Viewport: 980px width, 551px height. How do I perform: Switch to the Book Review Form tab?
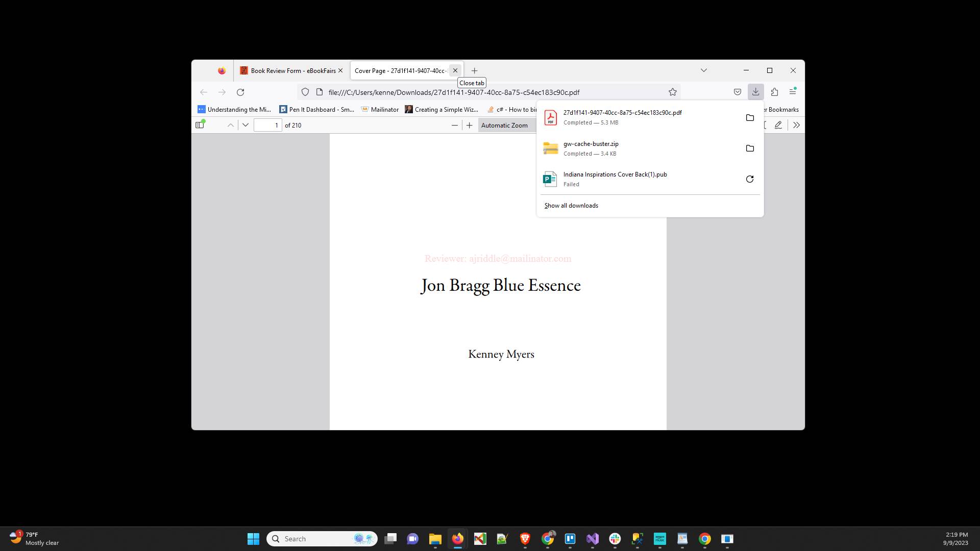pos(291,70)
